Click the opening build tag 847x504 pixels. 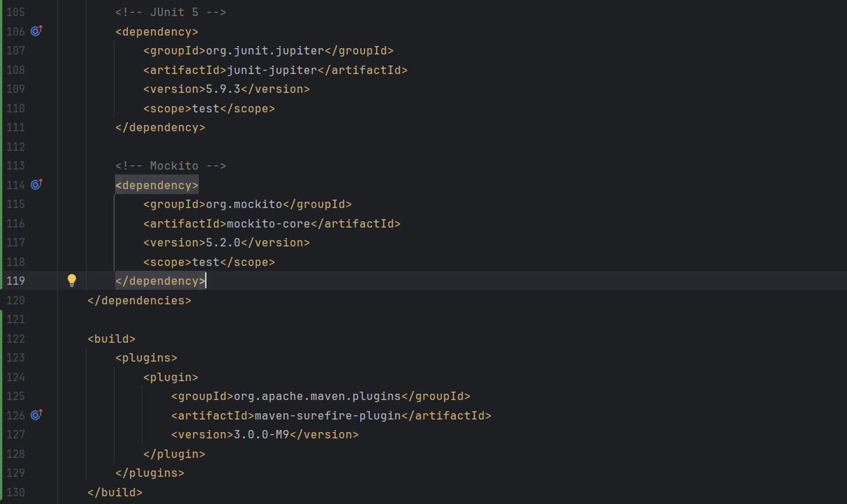(x=112, y=339)
